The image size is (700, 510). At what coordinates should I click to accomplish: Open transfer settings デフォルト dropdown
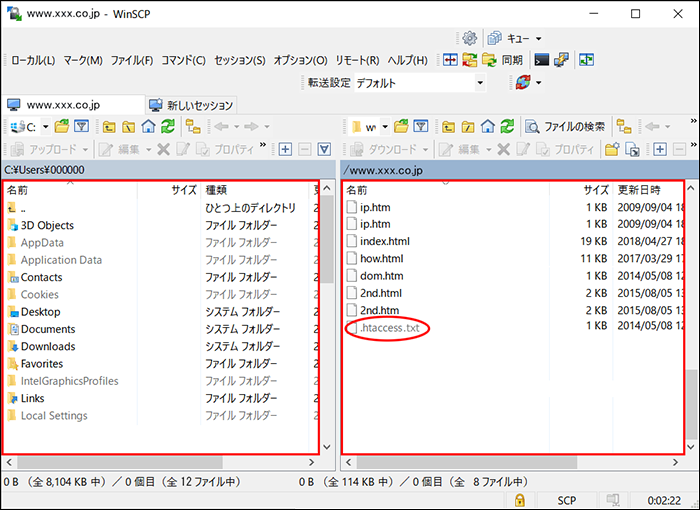pos(418,83)
